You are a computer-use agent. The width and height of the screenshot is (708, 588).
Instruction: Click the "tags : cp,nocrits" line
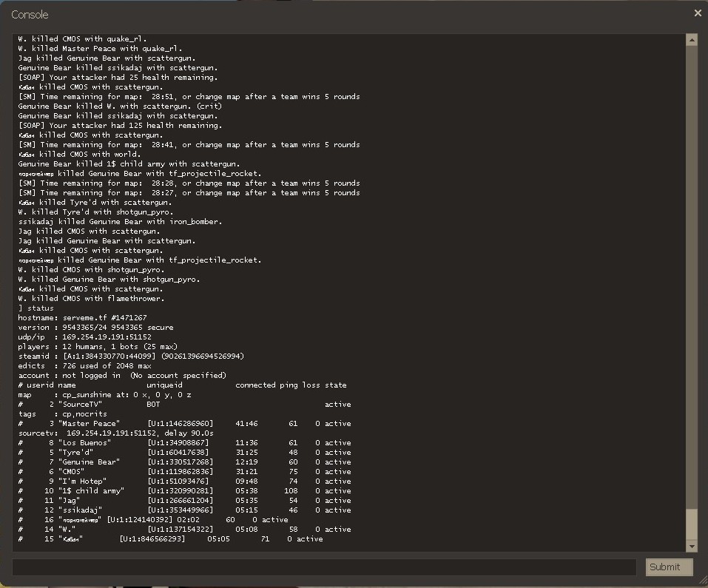click(63, 414)
